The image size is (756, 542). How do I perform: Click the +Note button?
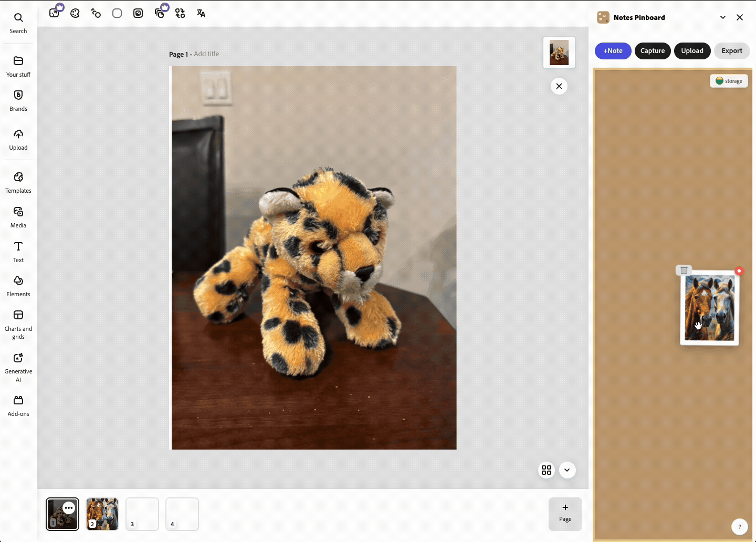coord(613,51)
